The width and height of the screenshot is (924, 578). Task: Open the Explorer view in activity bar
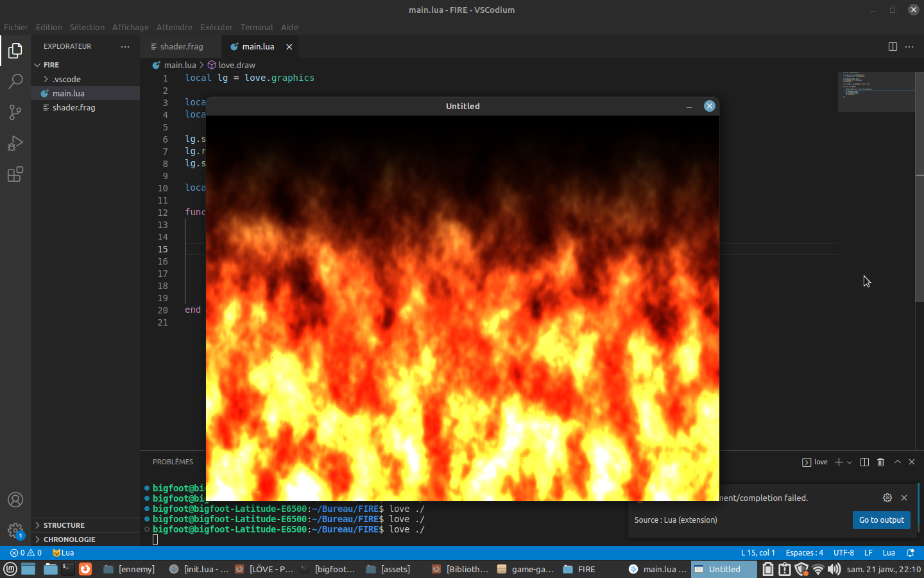(15, 50)
